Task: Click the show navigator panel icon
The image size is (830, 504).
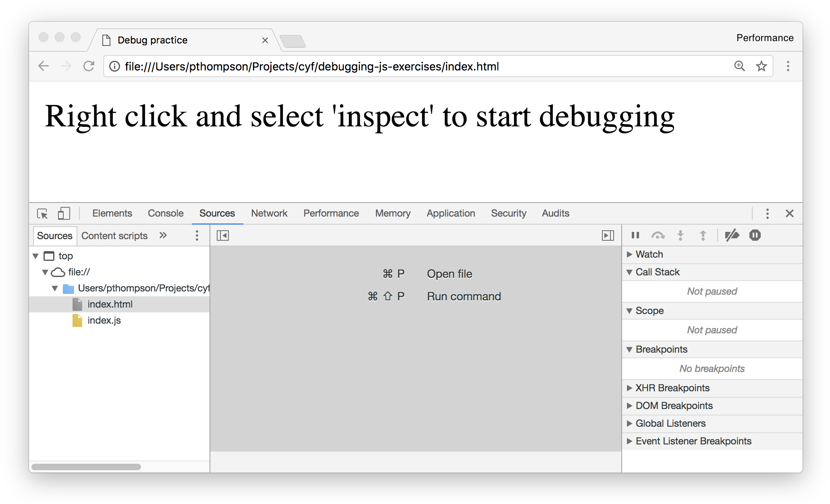Action: [224, 235]
